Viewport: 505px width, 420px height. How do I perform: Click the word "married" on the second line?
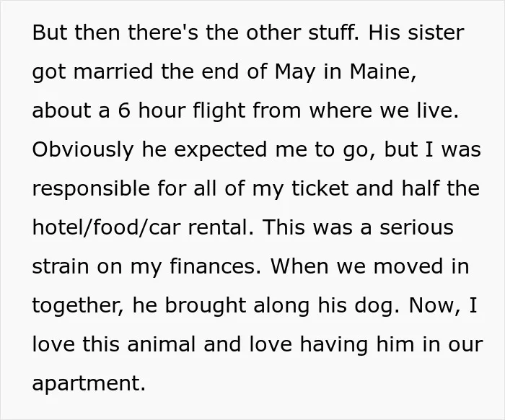[113, 71]
